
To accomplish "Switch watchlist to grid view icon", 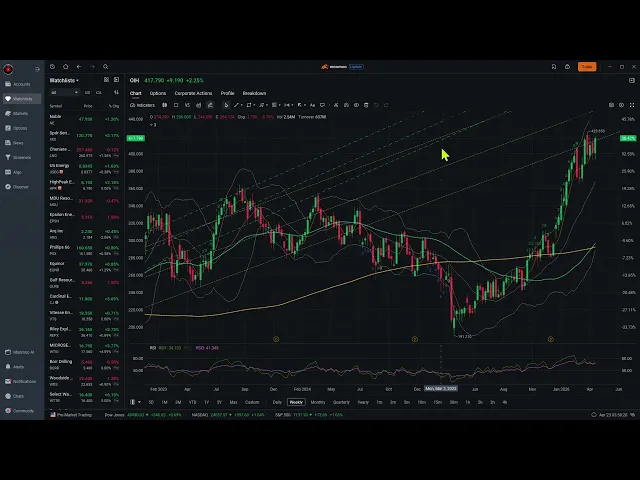I will tap(107, 80).
